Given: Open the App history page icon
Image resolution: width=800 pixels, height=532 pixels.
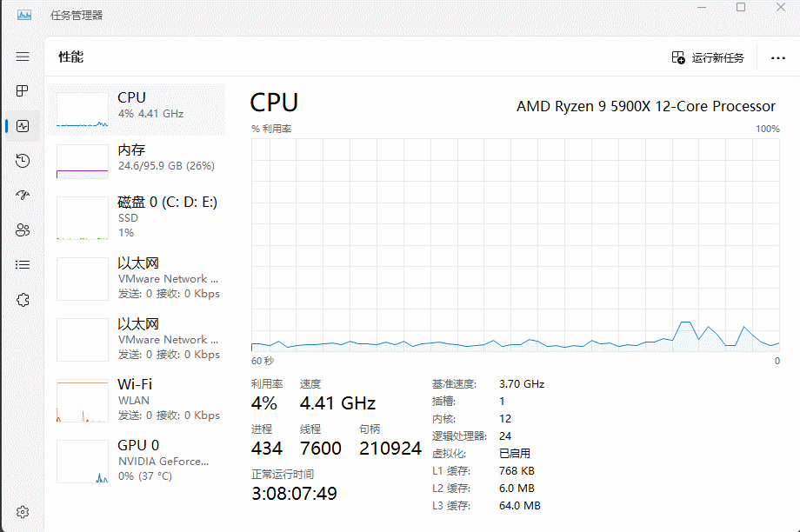Looking at the screenshot, I should click(23, 161).
